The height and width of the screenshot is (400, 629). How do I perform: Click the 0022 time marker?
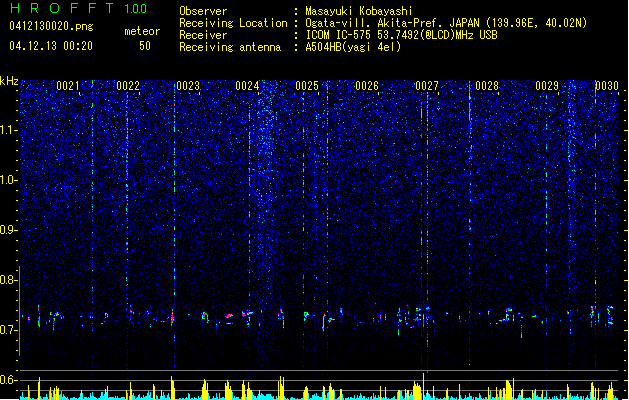pos(128,86)
